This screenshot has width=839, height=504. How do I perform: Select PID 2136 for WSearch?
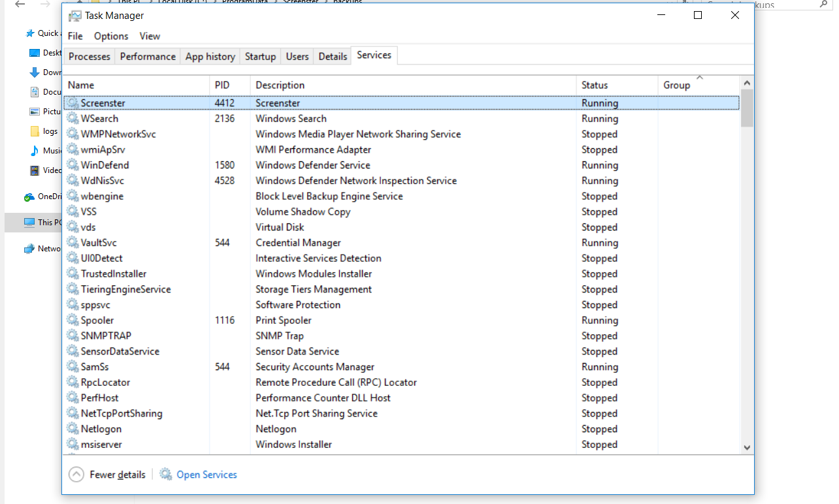pyautogui.click(x=225, y=118)
